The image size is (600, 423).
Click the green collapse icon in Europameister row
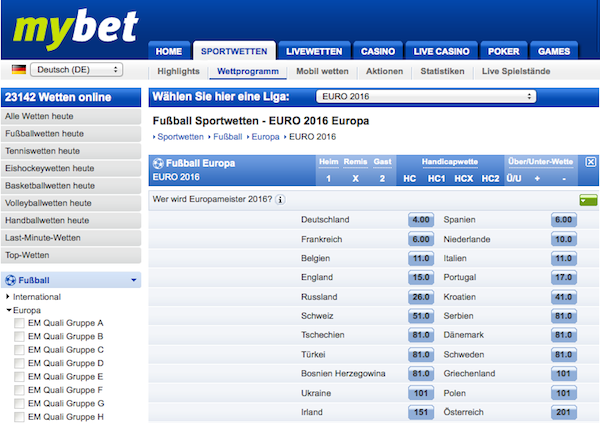(588, 200)
